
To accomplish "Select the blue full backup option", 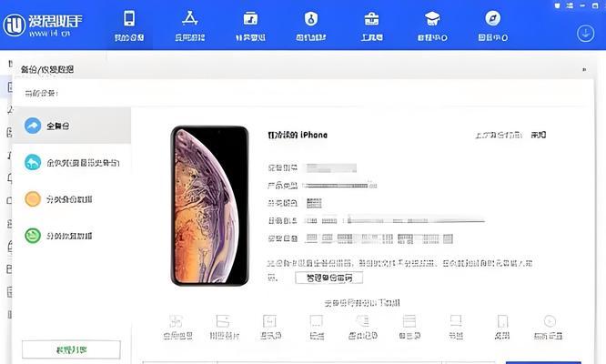I will coord(72,126).
